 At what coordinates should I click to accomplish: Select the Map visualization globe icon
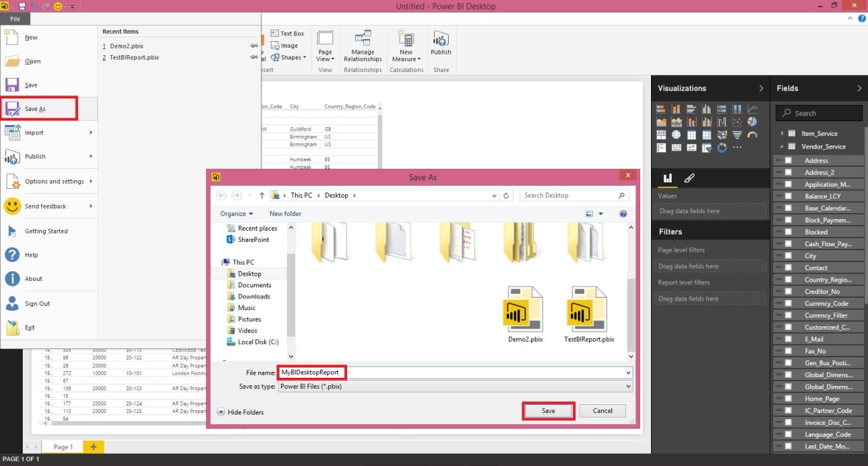click(677, 135)
